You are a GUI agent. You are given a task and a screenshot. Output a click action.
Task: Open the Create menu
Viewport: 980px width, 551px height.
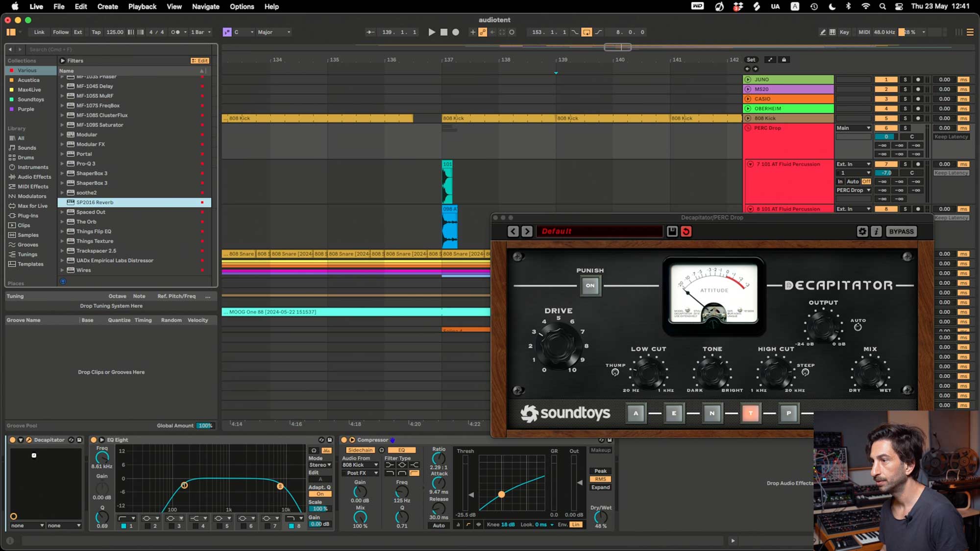(107, 6)
